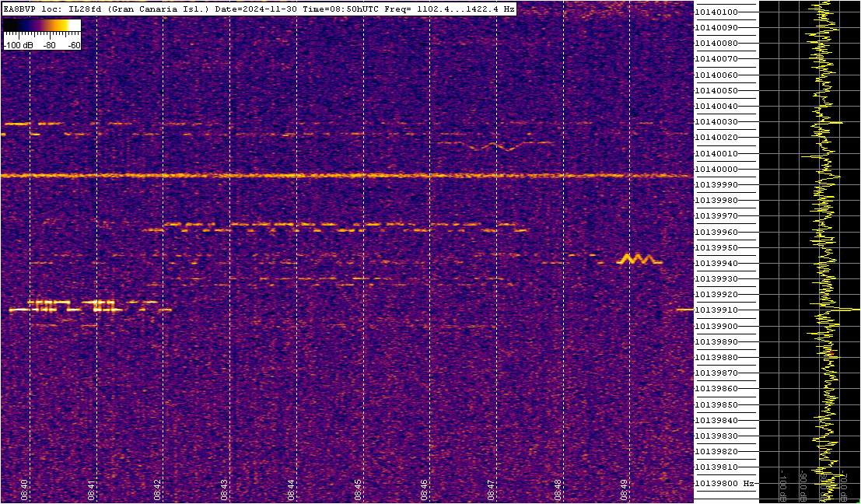Select frequency label 10139930
This screenshot has width=861, height=504.
tap(716, 279)
